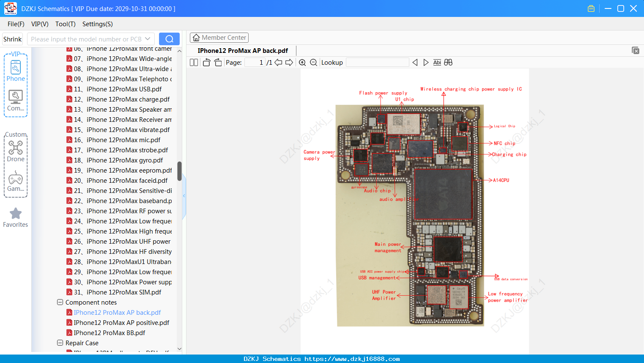Close the PDF tab panel icon
644x363 pixels.
coord(636,50)
